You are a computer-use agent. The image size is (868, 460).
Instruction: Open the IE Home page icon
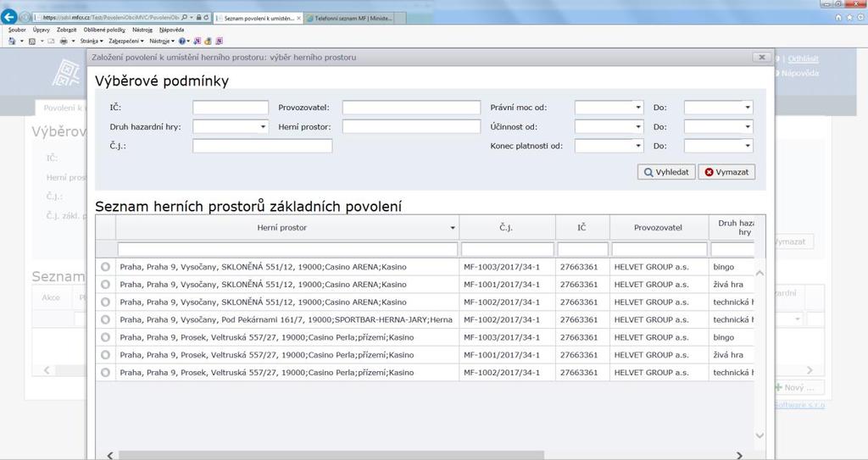pyautogui.click(x=838, y=18)
